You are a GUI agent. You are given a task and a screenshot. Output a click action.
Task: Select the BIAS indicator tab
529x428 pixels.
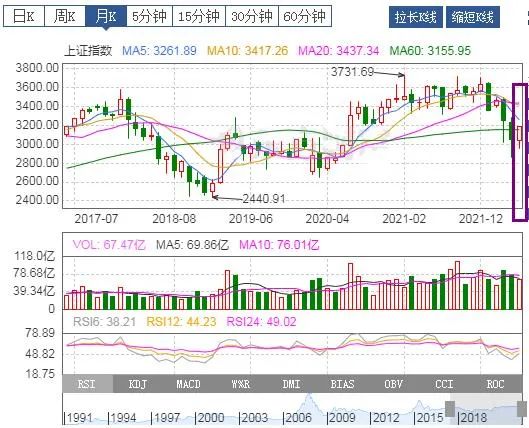342,384
